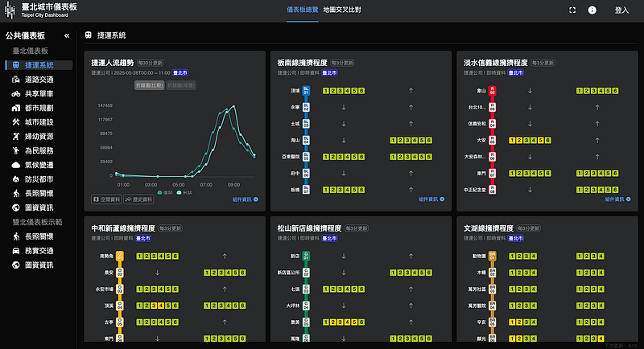The height and width of the screenshot is (349, 644).
Task: Click 松山新店線擁擠程度 card title
Action: pyautogui.click(x=309, y=228)
